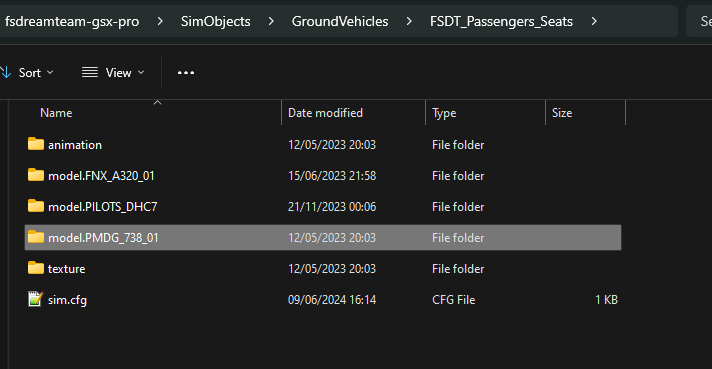Click date 09/06/2024 16:14
Screen dimensions: 712x369
point(332,300)
